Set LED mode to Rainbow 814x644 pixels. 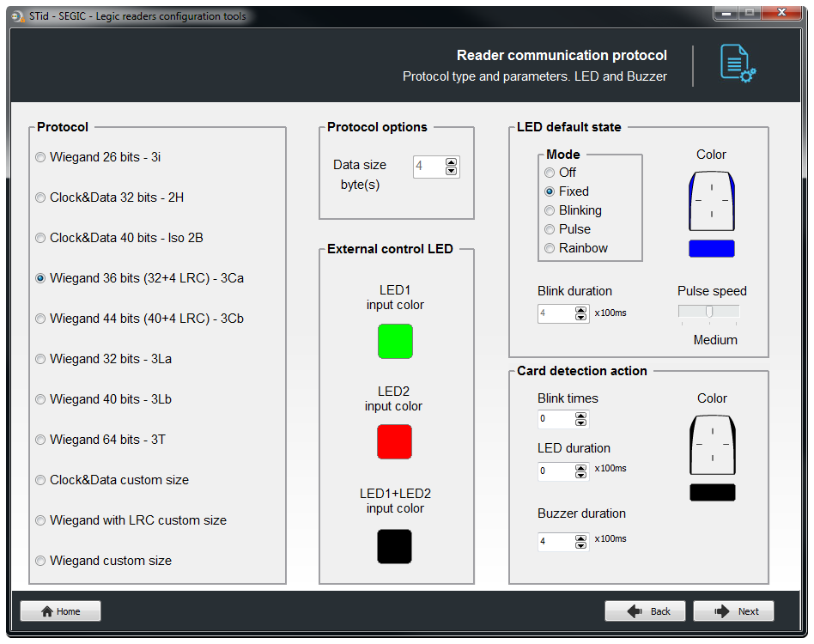[x=575, y=248]
